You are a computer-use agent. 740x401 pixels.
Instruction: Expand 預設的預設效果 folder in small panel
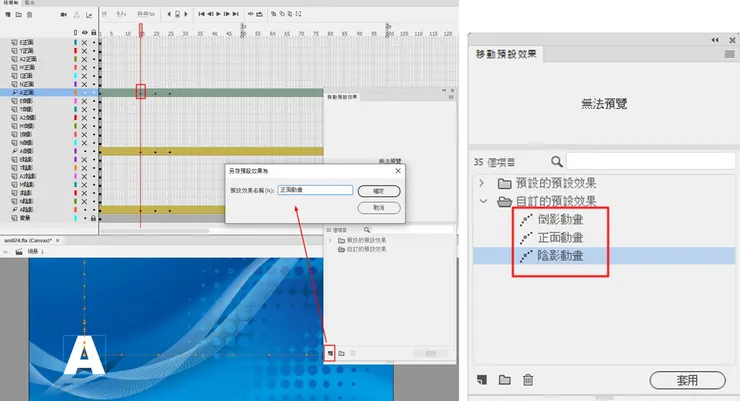point(330,240)
